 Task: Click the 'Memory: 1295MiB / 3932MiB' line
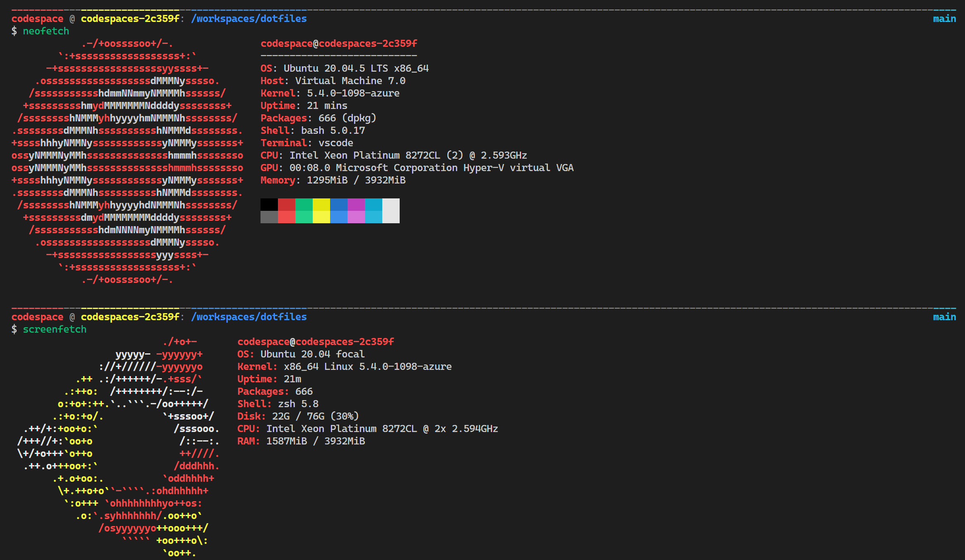(333, 180)
